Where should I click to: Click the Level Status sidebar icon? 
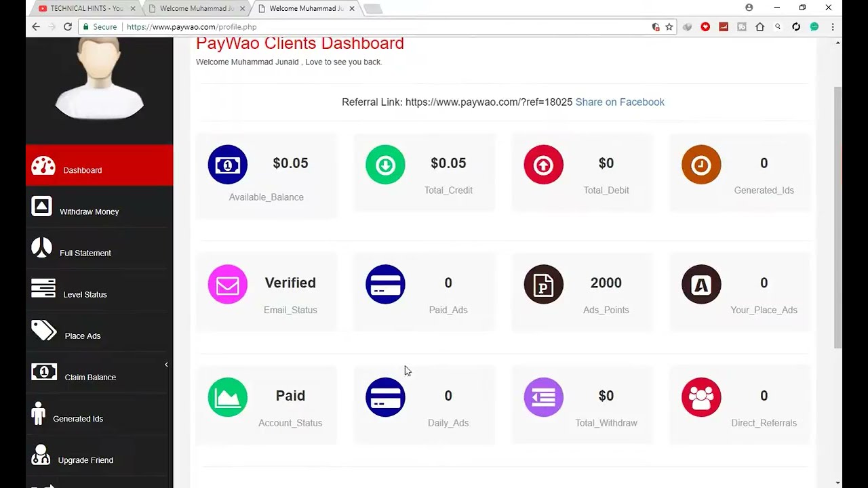click(43, 289)
